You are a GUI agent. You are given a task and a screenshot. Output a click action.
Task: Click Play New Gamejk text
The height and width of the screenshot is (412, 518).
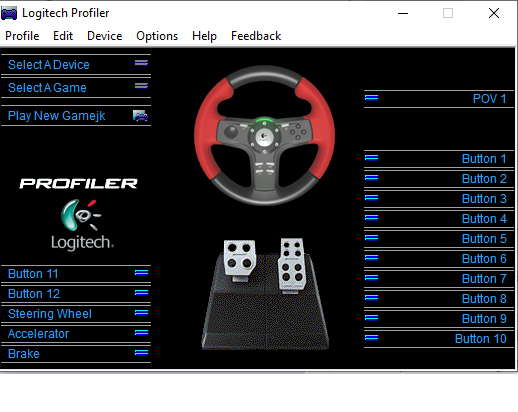pos(56,116)
